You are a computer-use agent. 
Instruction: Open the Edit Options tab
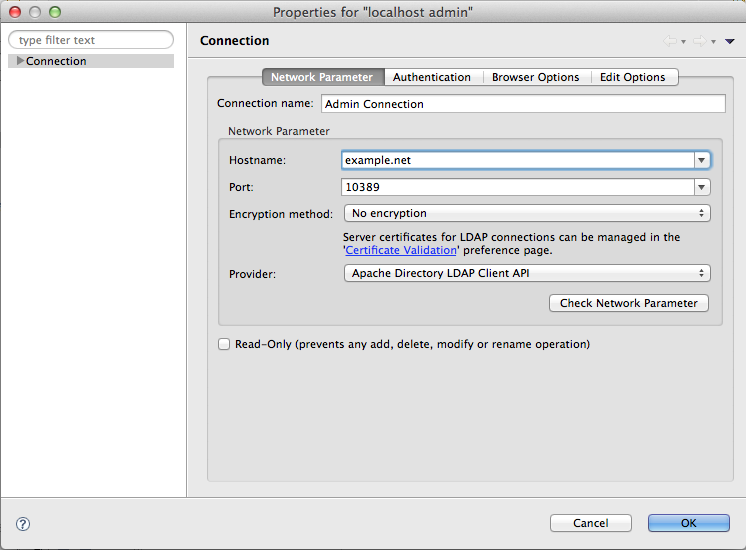pos(632,77)
